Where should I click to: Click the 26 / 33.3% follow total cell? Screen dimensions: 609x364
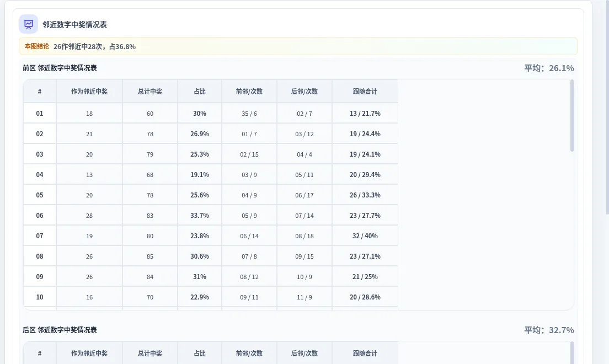(365, 195)
